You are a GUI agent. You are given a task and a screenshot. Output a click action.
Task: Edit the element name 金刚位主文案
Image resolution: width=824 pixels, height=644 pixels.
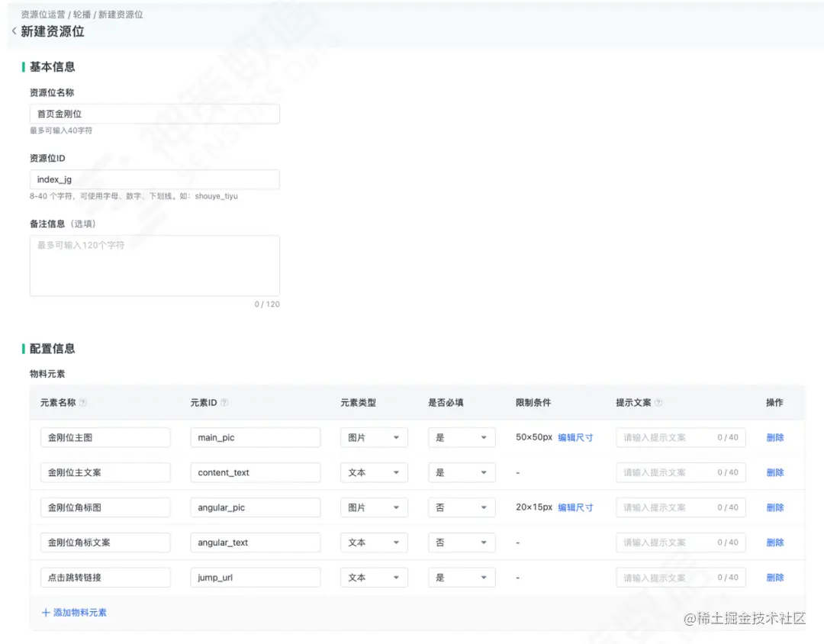pos(105,472)
